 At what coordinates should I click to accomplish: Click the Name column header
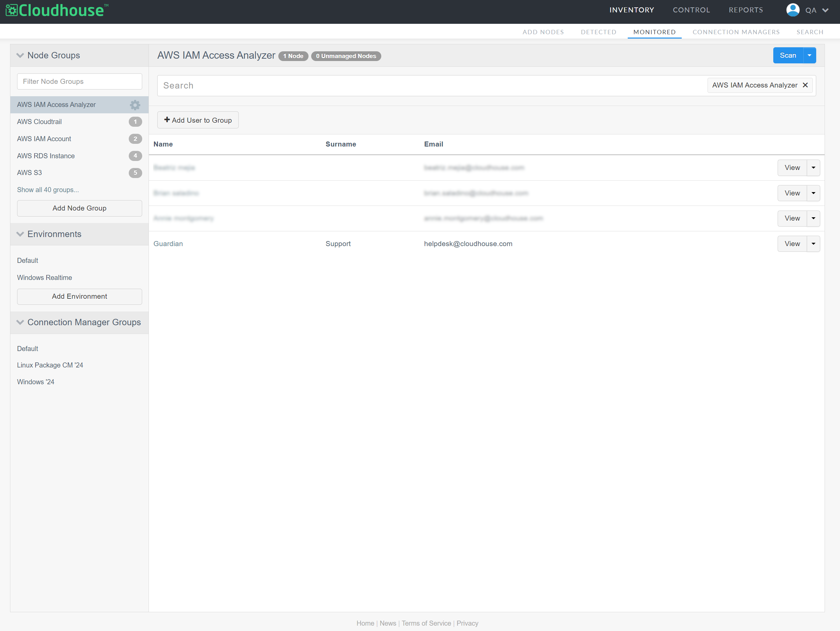[163, 144]
